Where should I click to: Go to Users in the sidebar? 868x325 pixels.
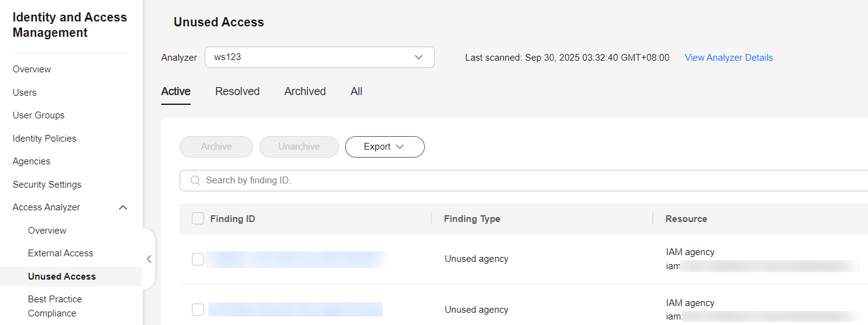[x=25, y=93]
